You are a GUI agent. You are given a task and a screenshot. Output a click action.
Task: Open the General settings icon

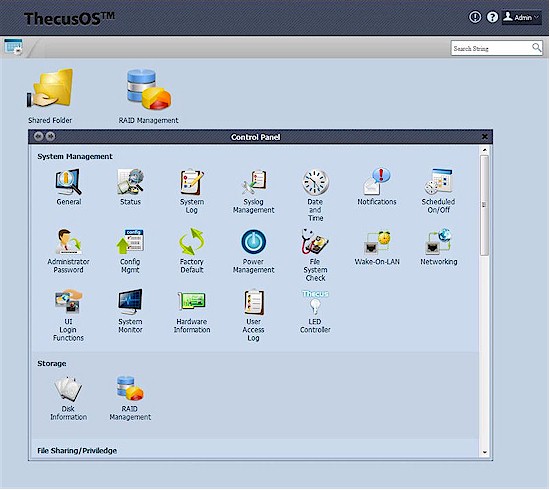(69, 187)
